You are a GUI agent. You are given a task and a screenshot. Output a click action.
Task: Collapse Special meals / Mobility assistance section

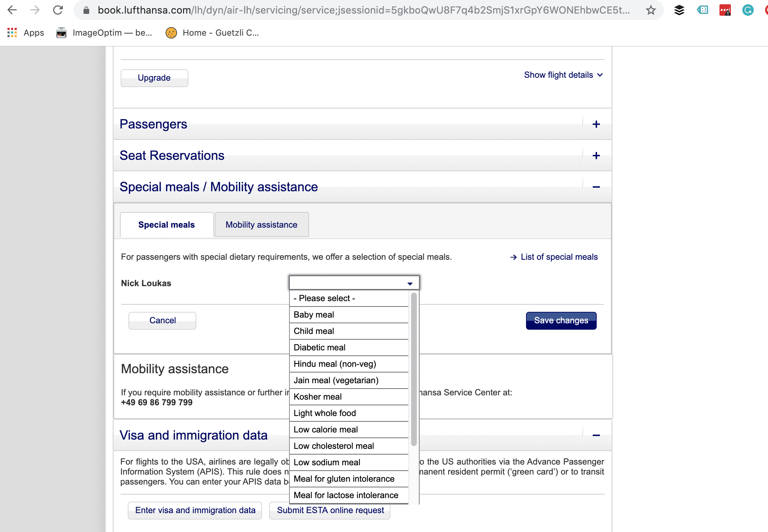[596, 187]
